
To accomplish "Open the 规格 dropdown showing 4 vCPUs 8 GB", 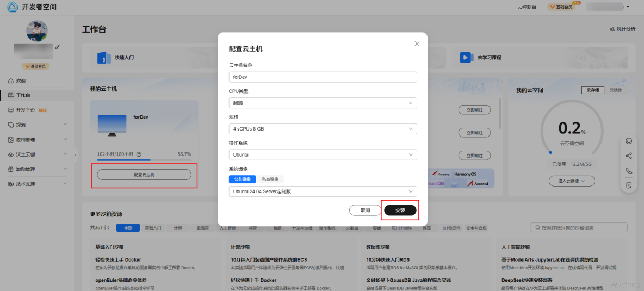I will [x=323, y=129].
